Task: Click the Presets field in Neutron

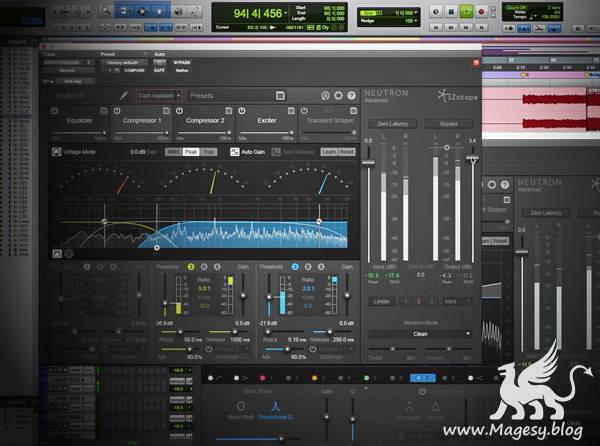Action: [x=232, y=96]
